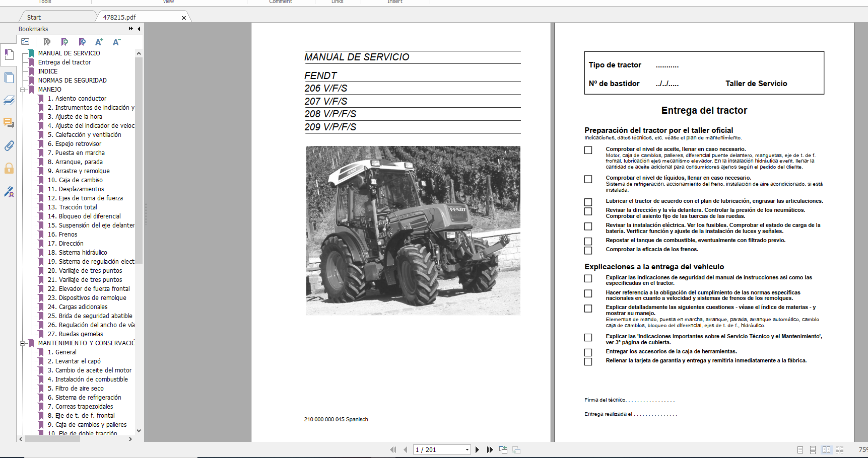This screenshot has height=458, width=868.
Task: Open bookmark 2. Levantar el capó
Action: [75, 361]
